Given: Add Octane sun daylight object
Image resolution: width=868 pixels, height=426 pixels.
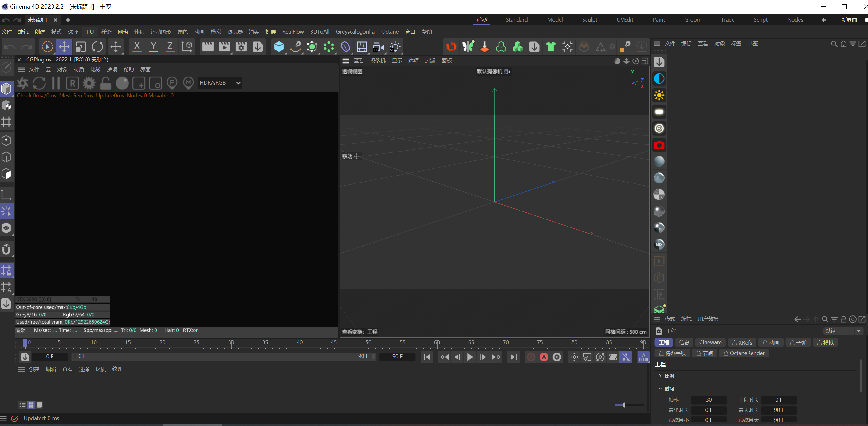Looking at the screenshot, I should pyautogui.click(x=659, y=95).
